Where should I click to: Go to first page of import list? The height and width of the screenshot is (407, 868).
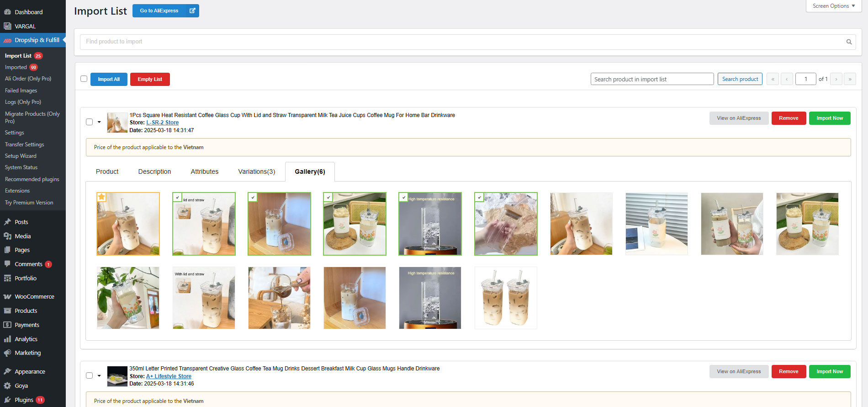tap(773, 79)
